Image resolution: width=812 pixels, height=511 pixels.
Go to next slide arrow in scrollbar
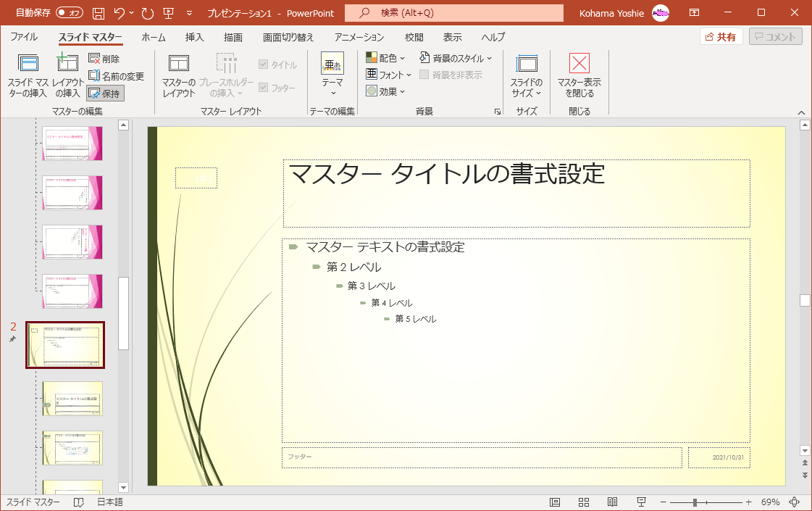(x=805, y=475)
